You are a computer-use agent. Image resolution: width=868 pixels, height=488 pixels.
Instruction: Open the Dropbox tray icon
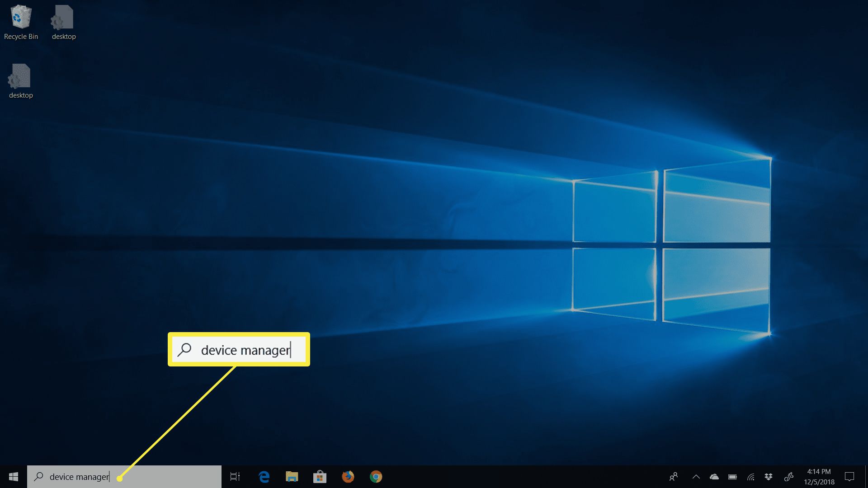point(769,477)
